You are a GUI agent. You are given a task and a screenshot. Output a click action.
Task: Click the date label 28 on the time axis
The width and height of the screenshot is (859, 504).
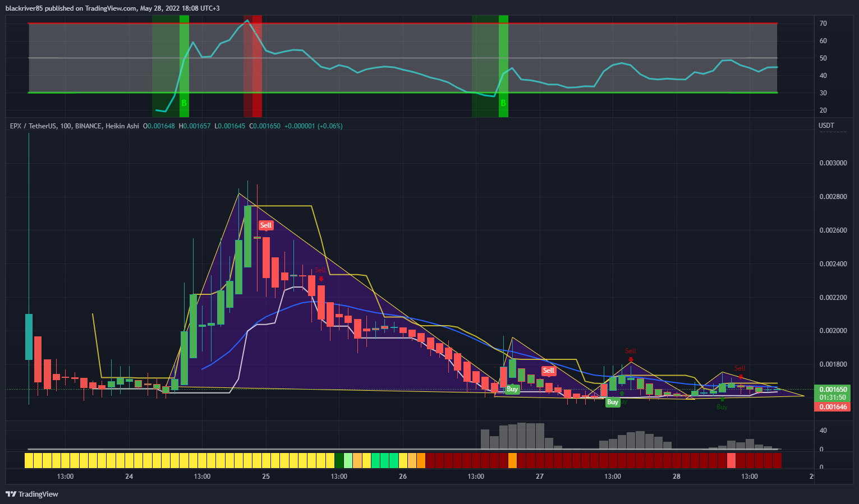tap(677, 477)
